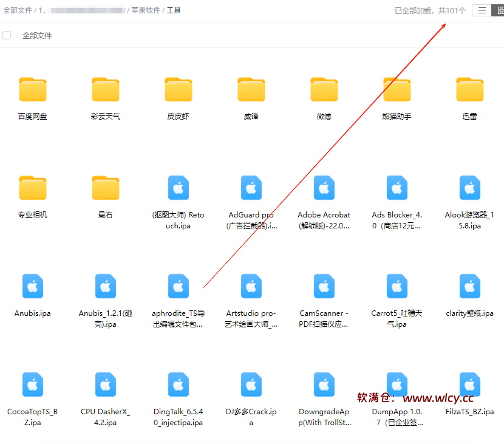Screen dimensions: 504x444
Task: Select the DingTalk_6.5.40_injectipa.ipa file icon
Action: [x=179, y=384]
